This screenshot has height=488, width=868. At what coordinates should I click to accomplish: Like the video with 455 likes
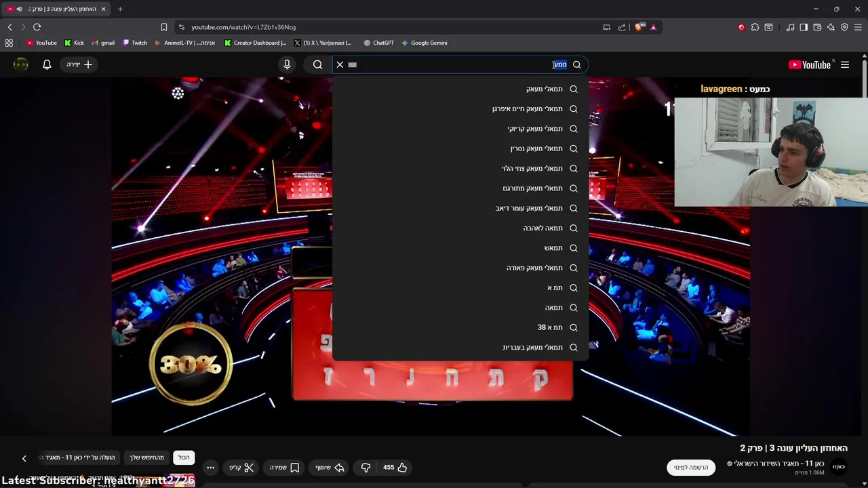(395, 468)
